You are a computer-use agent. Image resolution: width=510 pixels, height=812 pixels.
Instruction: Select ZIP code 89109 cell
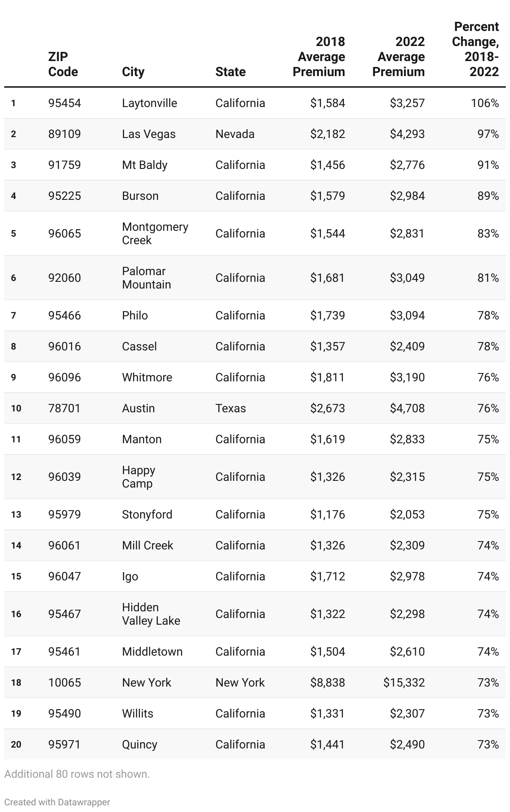pos(64,134)
